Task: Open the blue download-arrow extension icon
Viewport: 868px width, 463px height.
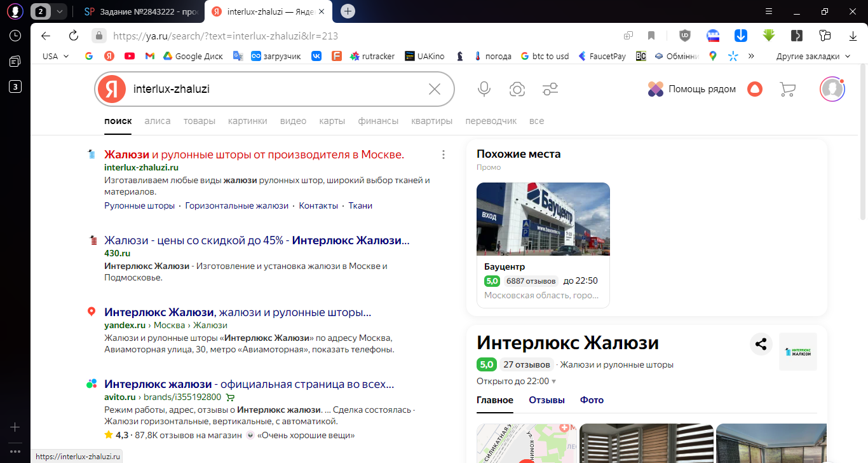Action: (741, 36)
